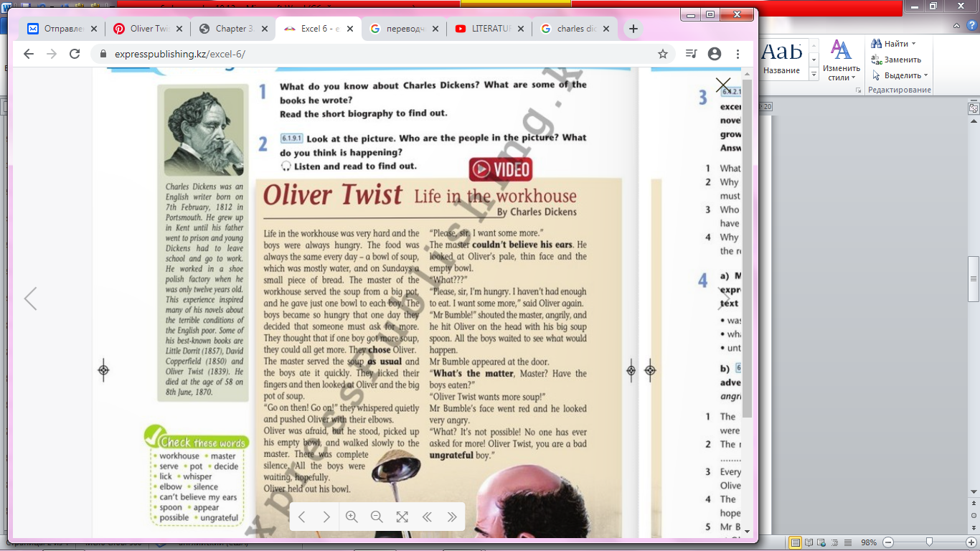
Task: Jump to the first page with double-left arrows
Action: click(427, 517)
